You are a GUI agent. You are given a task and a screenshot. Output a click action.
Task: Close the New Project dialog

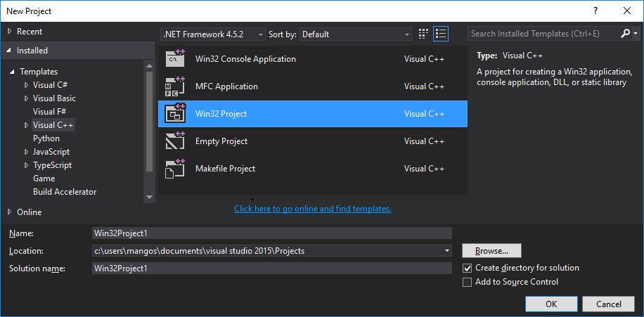click(626, 11)
